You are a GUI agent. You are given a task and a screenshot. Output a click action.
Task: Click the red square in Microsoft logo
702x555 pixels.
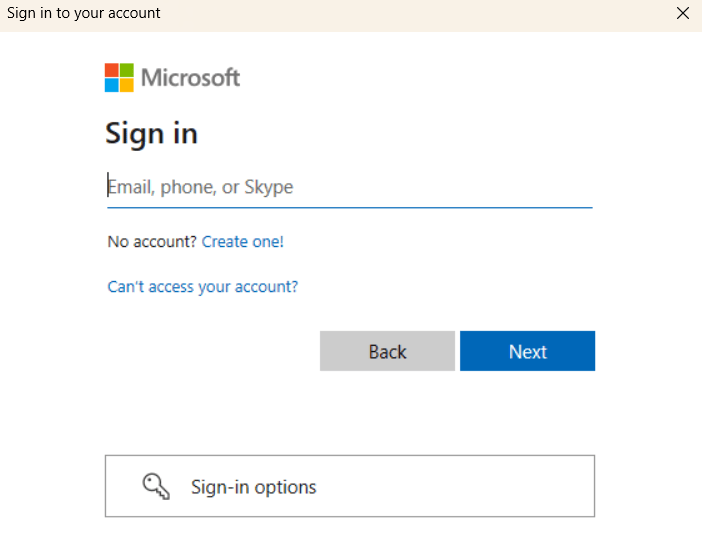(112, 71)
